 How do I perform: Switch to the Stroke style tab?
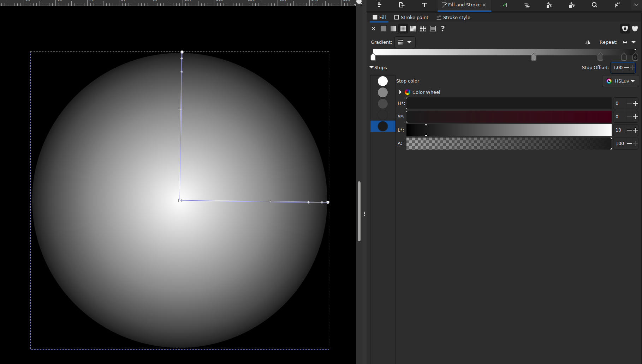pos(453,17)
